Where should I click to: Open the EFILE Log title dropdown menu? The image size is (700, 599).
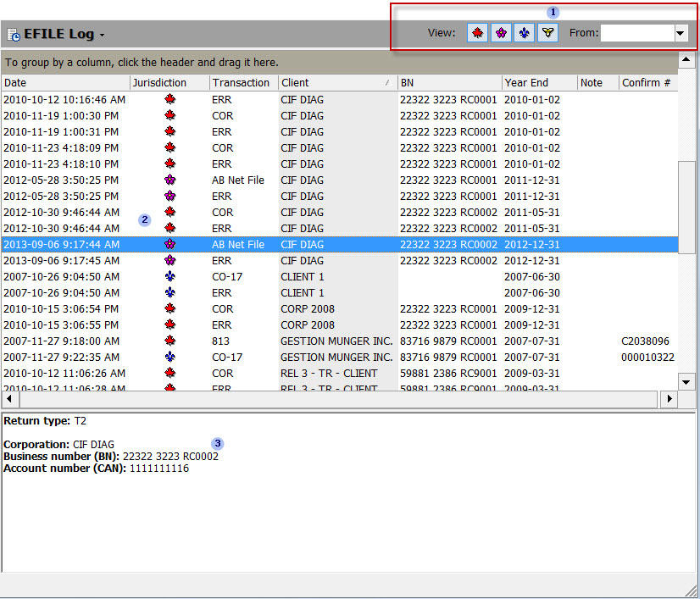click(x=102, y=35)
